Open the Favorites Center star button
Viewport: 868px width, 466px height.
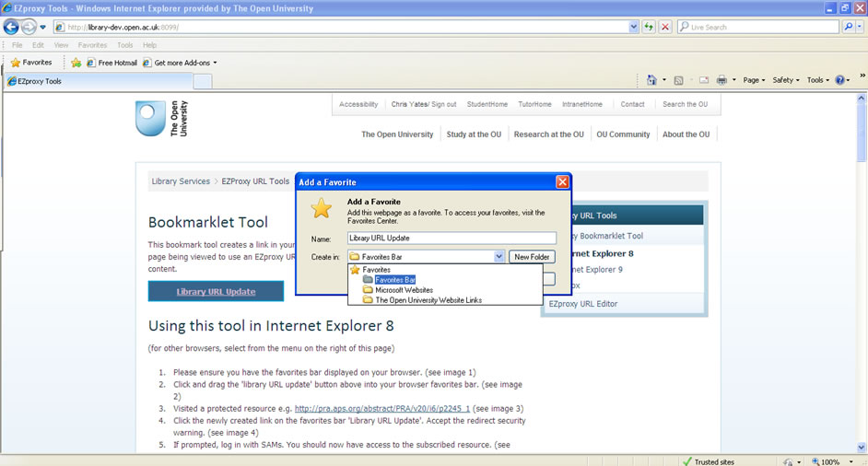pos(31,63)
